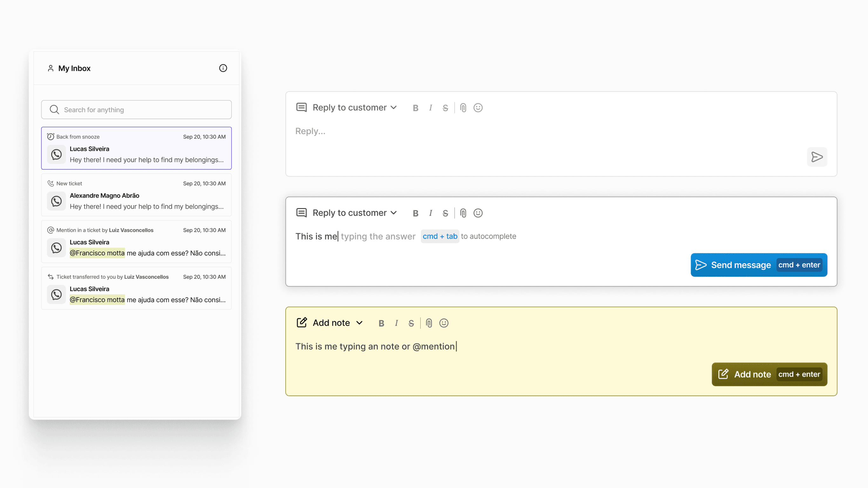
Task: Open the Back from snooze ticket from Lucas Silveira
Action: (136, 148)
